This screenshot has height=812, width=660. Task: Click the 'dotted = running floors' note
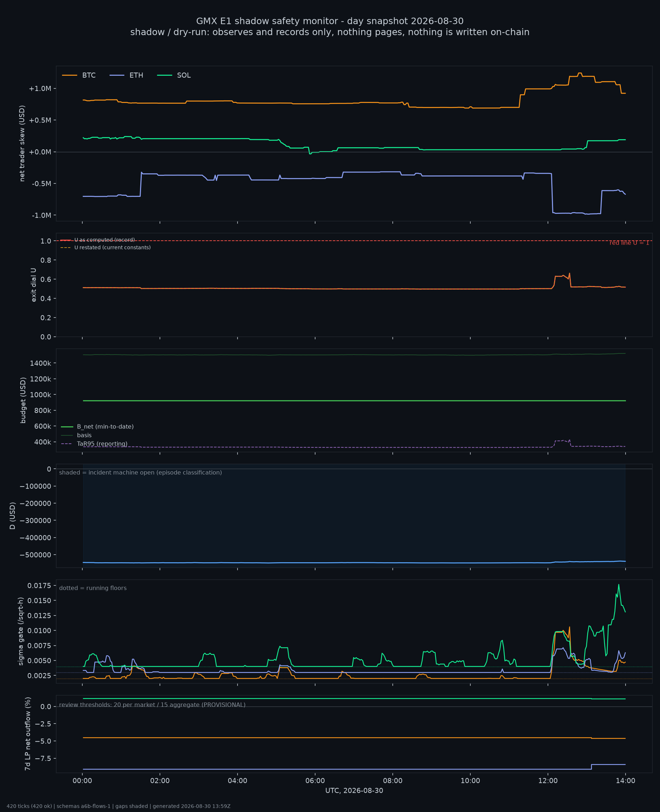[93, 588]
